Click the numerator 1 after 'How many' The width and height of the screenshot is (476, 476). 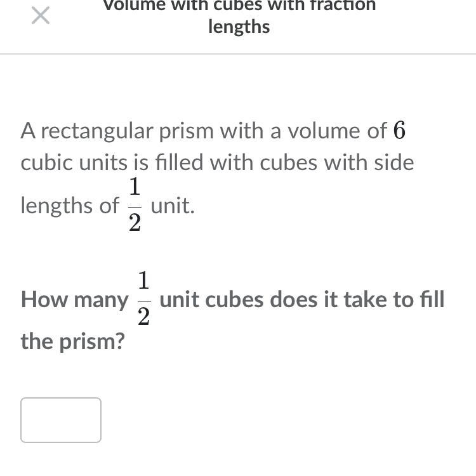[144, 280]
